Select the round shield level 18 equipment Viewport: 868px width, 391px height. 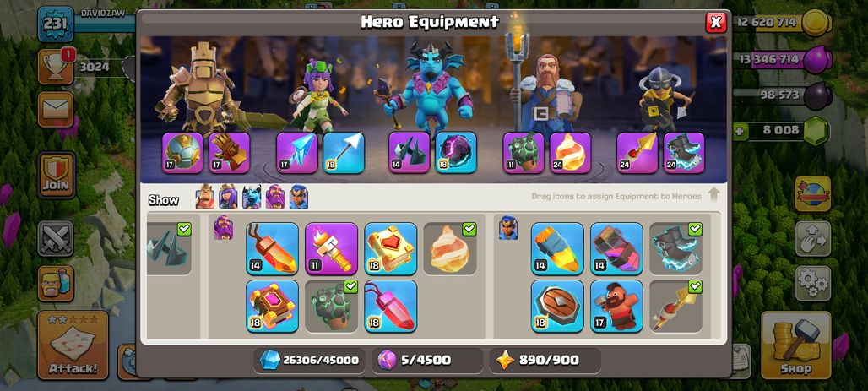(557, 307)
